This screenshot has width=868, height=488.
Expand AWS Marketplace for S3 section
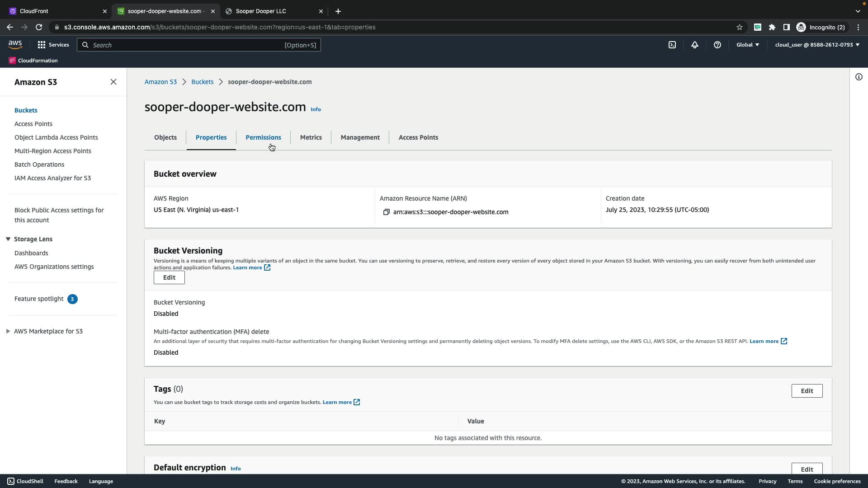(x=8, y=331)
